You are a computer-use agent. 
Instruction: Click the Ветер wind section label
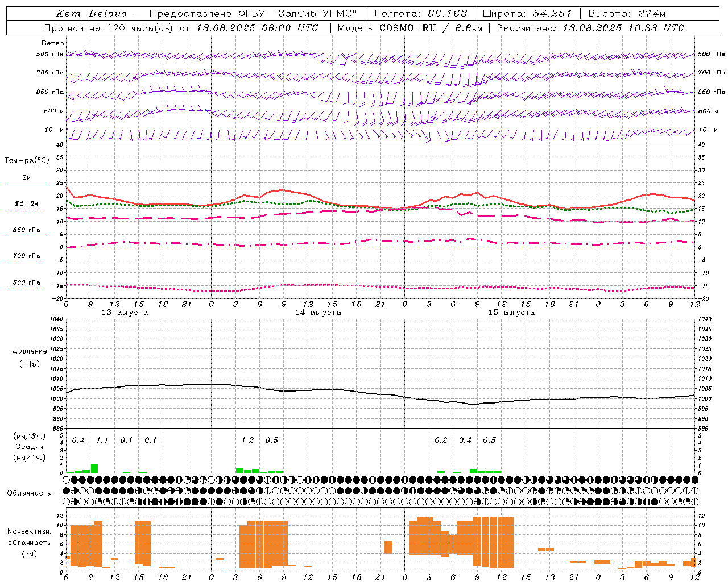pyautogui.click(x=53, y=43)
